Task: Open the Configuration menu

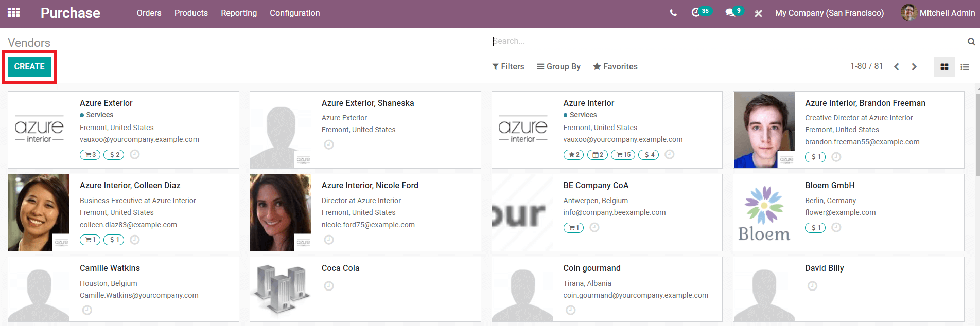Action: click(x=294, y=13)
